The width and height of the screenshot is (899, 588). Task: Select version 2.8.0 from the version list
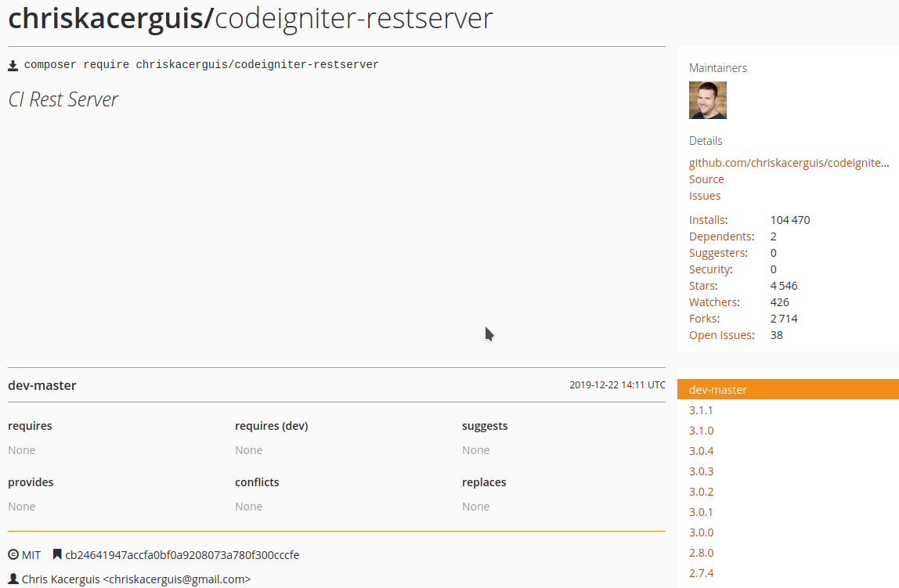coord(700,552)
